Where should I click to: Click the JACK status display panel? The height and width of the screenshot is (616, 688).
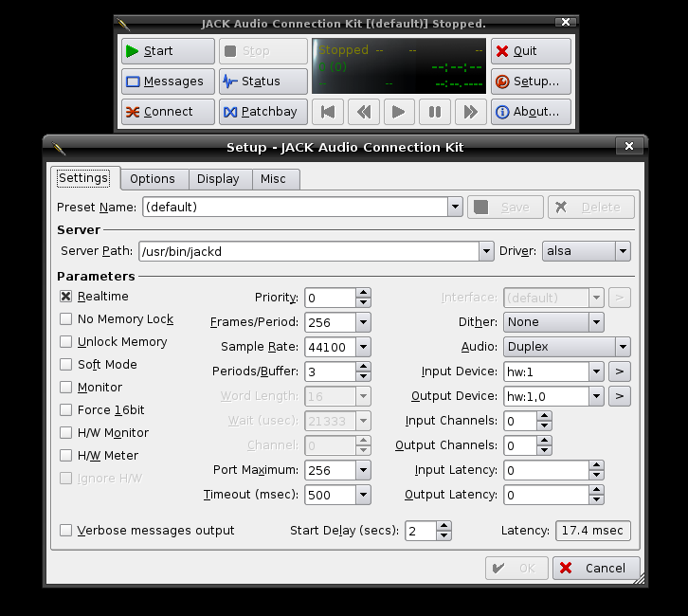[399, 65]
